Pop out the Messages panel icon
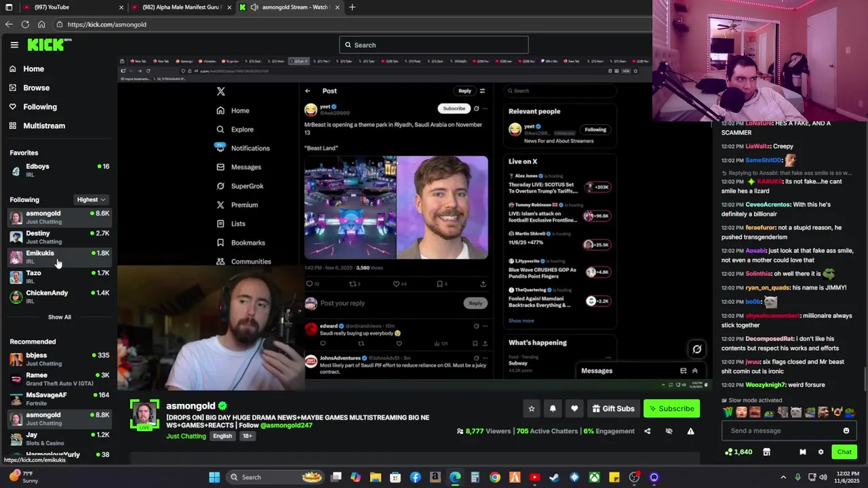 683,371
